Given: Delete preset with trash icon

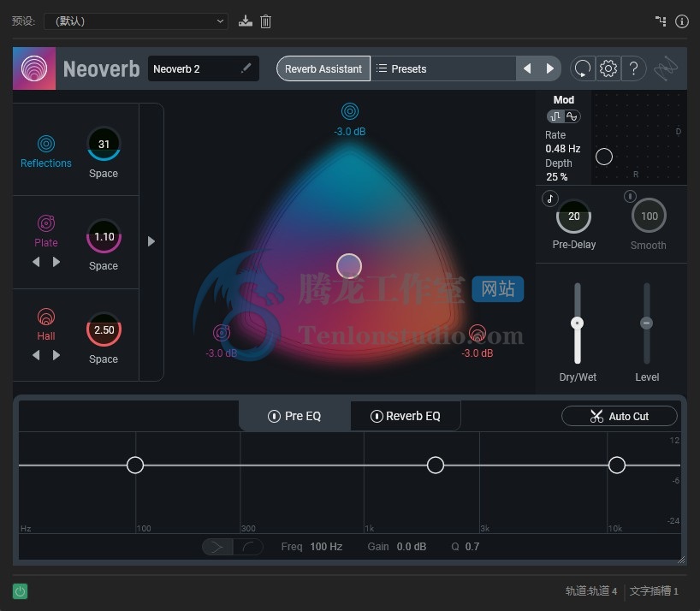Looking at the screenshot, I should [x=265, y=21].
